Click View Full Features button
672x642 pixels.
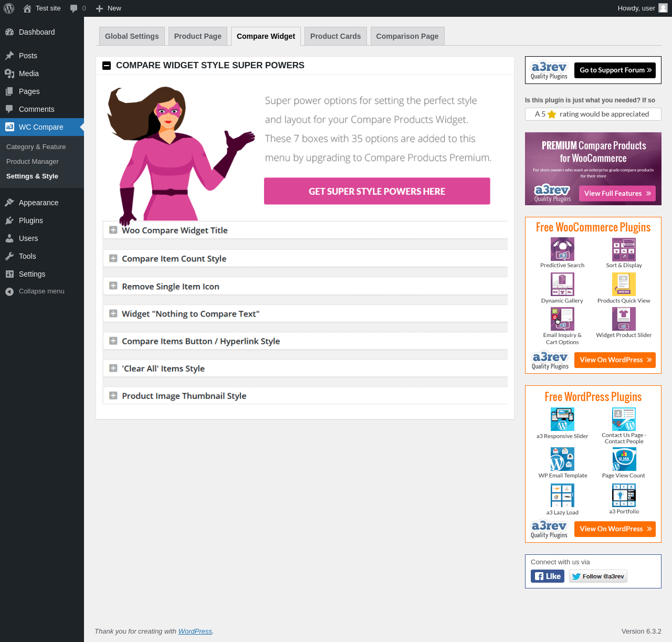[x=617, y=194]
